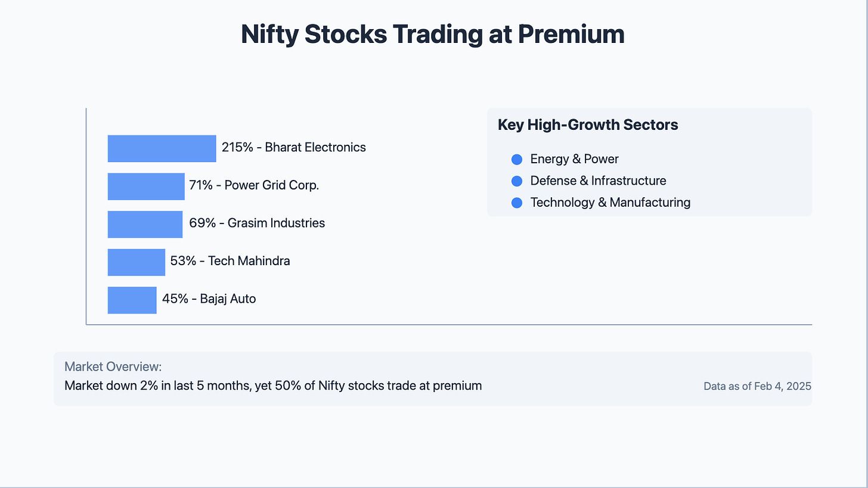Click the "71% - Power Grid Corp." label
The width and height of the screenshot is (868, 488).
(254, 185)
